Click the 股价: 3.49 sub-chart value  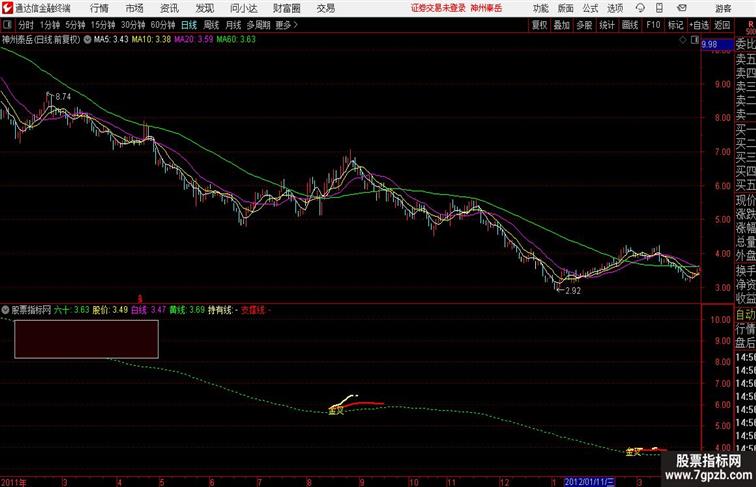tap(110, 310)
